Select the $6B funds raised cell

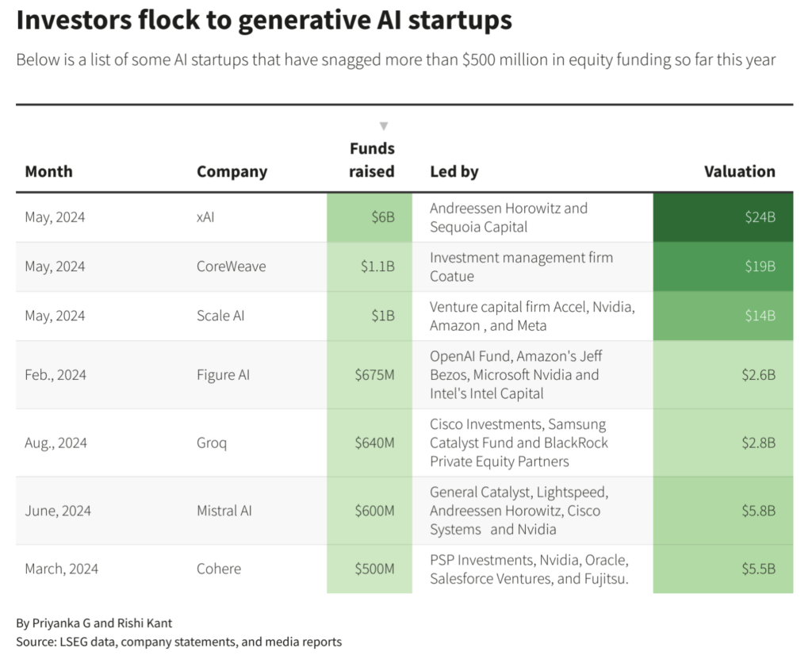point(370,217)
